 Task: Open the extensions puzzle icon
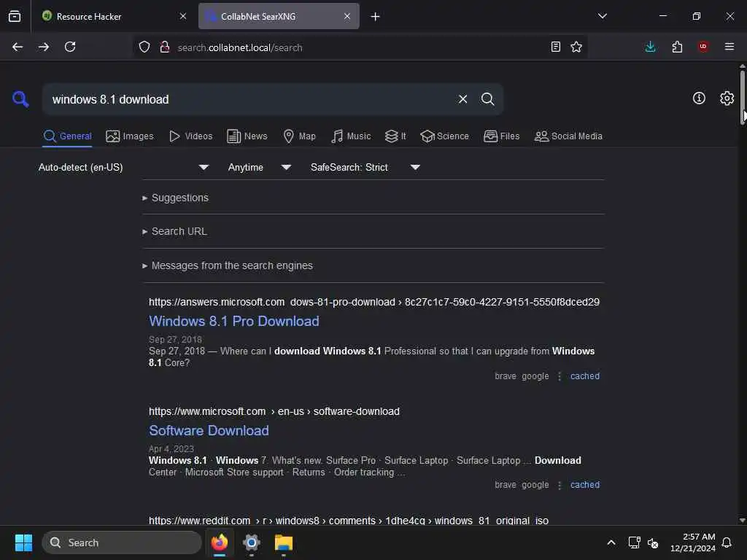click(x=677, y=47)
